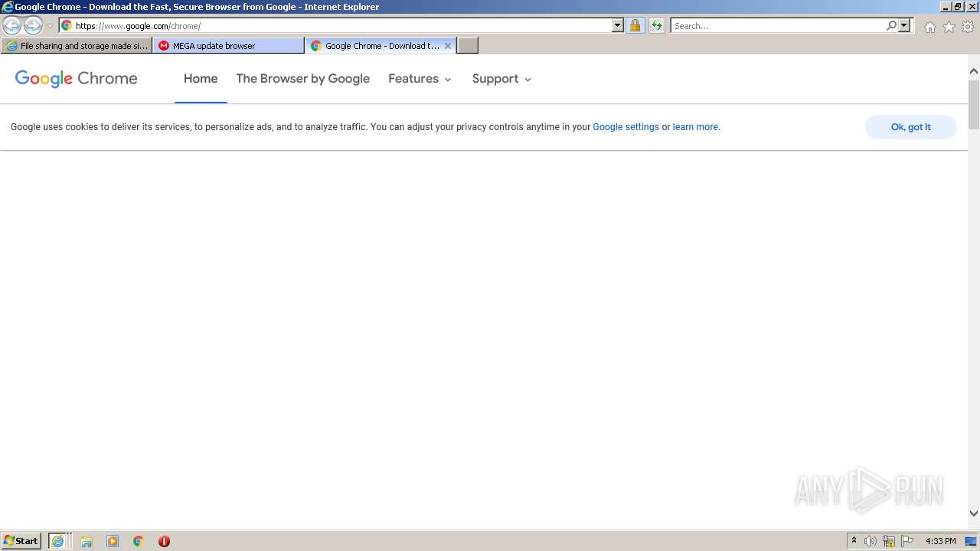Open the Windows Start button
980x551 pixels.
tap(21, 541)
